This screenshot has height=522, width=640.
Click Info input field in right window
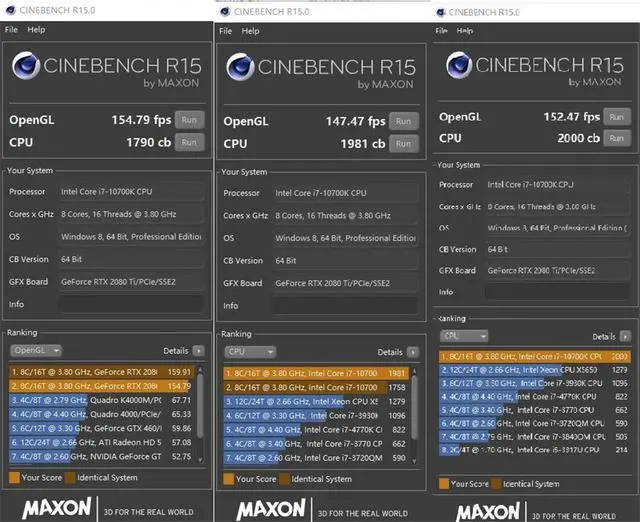(x=557, y=292)
